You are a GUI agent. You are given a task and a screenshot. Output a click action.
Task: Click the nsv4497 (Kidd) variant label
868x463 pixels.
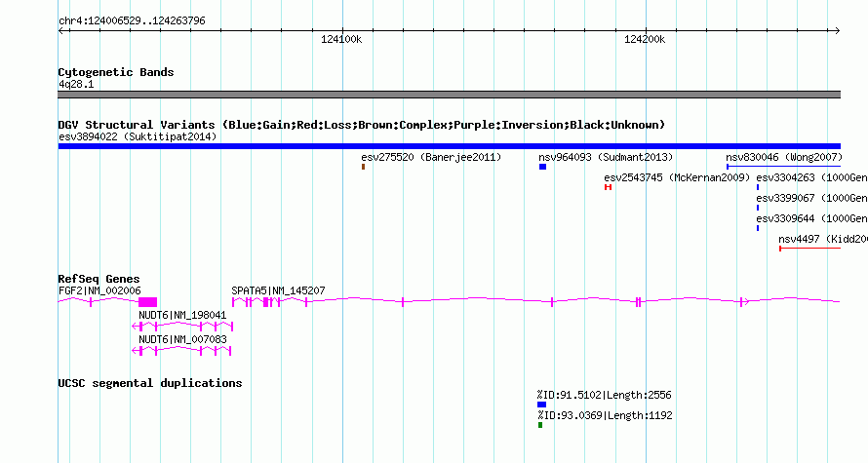(x=822, y=239)
